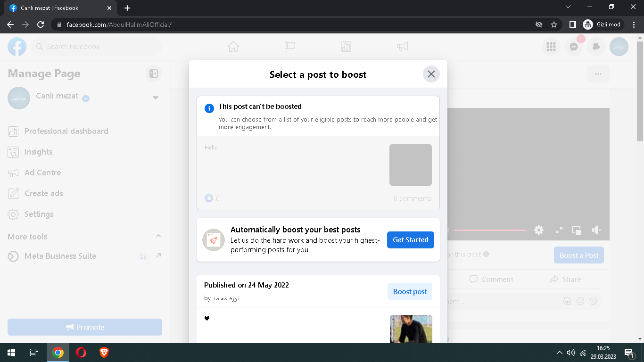
Task: Click the address bar URL
Action: (x=119, y=25)
